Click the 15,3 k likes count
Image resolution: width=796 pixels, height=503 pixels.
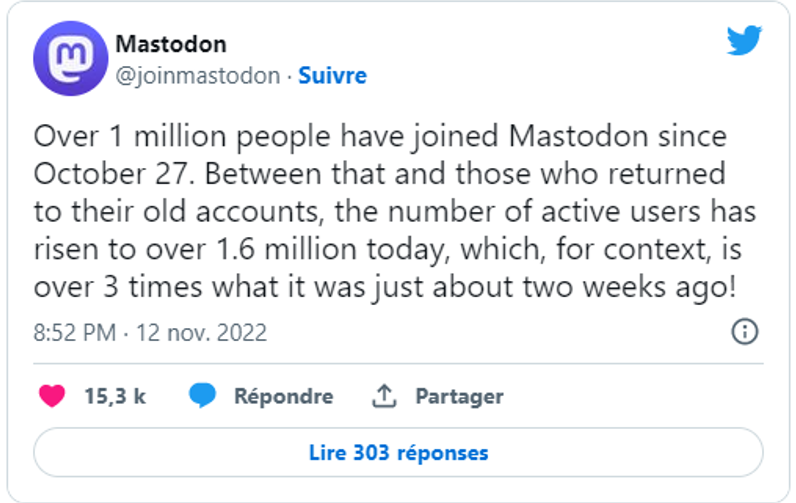(115, 396)
